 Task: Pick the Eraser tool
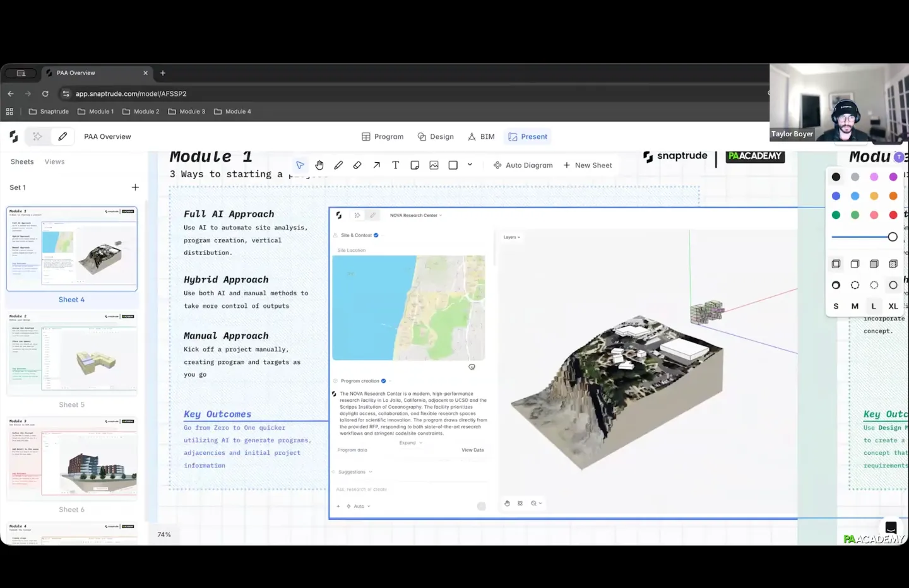[357, 165]
